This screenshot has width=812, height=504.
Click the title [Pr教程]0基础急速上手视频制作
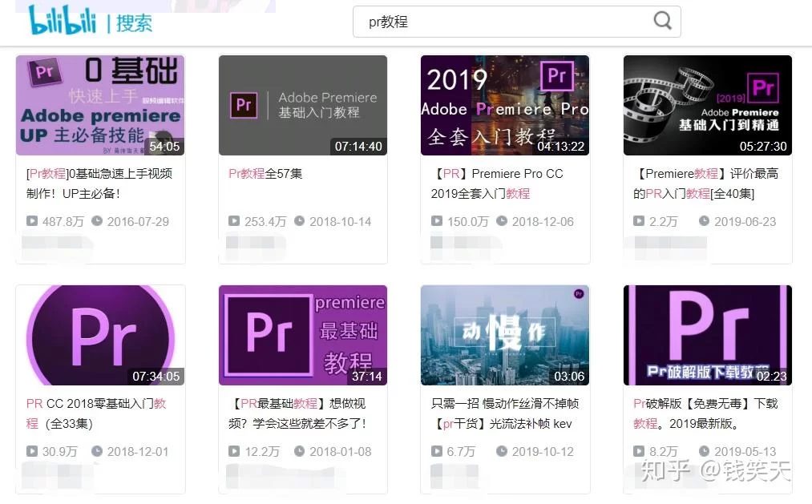99,183
